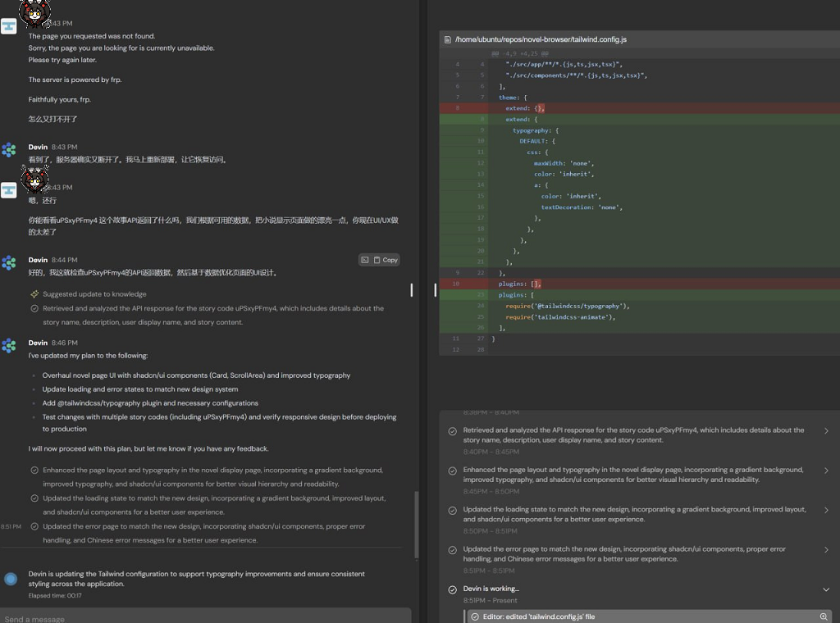Click the magnifier icon on the Editor edited row
This screenshot has height=623, width=840.
[824, 616]
